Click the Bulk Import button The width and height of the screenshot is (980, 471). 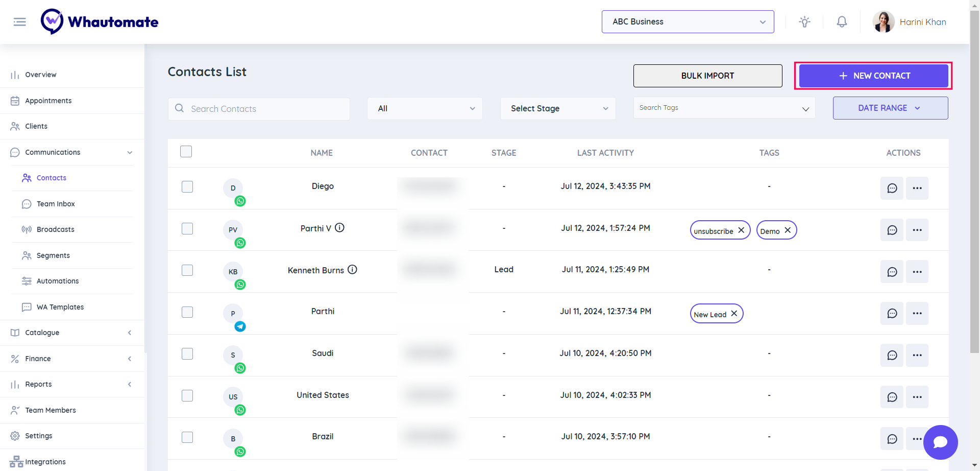tap(707, 76)
